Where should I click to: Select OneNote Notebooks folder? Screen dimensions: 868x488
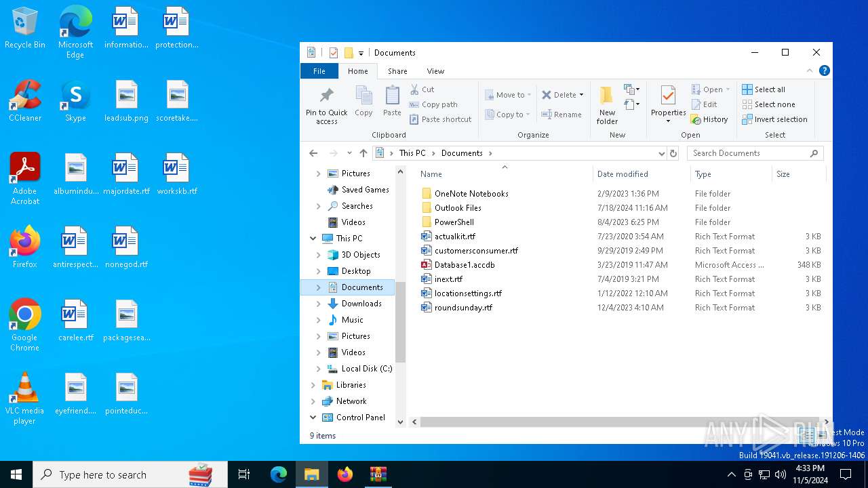tap(471, 194)
